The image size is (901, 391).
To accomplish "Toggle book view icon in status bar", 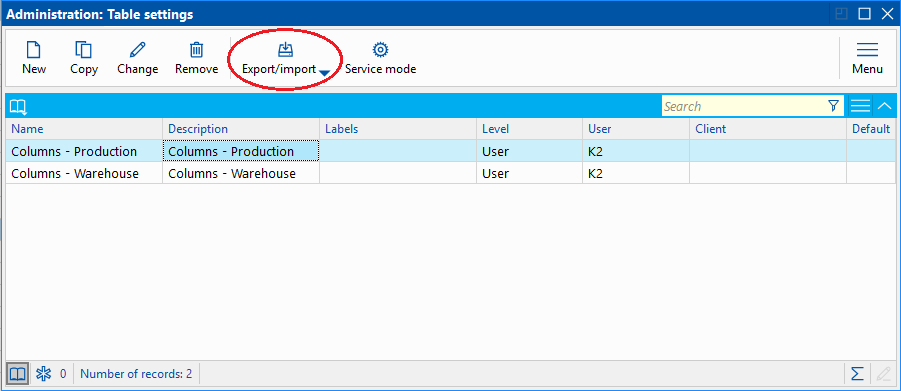I will (x=18, y=374).
